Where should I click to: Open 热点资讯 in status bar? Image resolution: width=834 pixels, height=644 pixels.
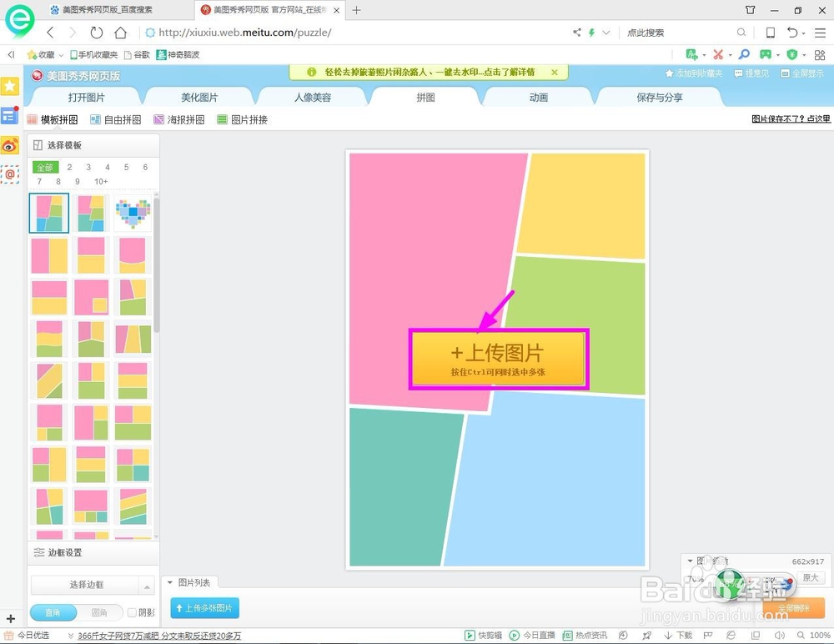click(x=585, y=635)
